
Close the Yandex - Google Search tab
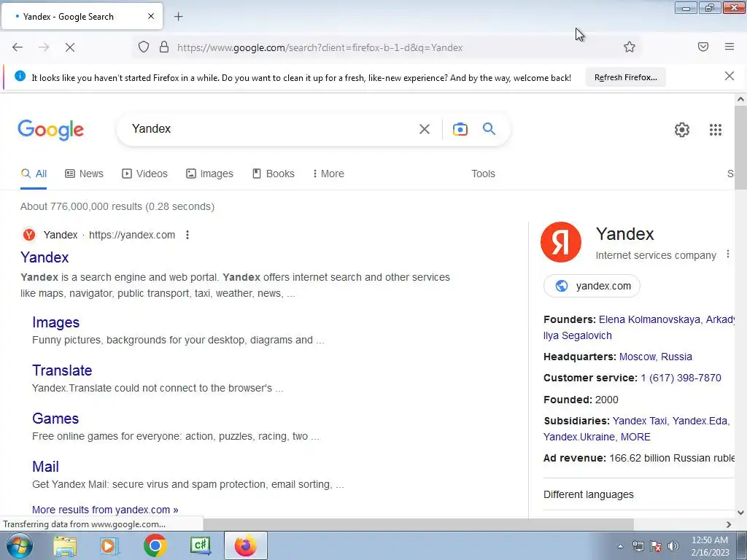[x=151, y=16]
